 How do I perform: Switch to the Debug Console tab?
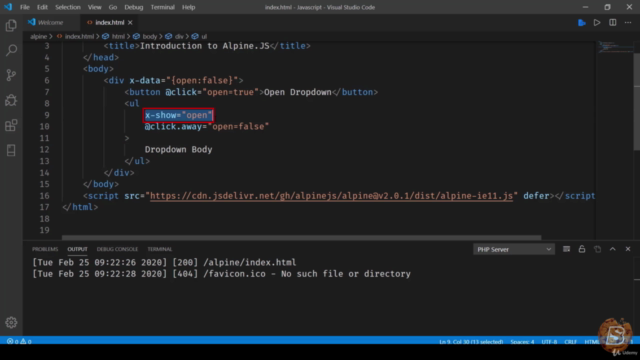117,249
